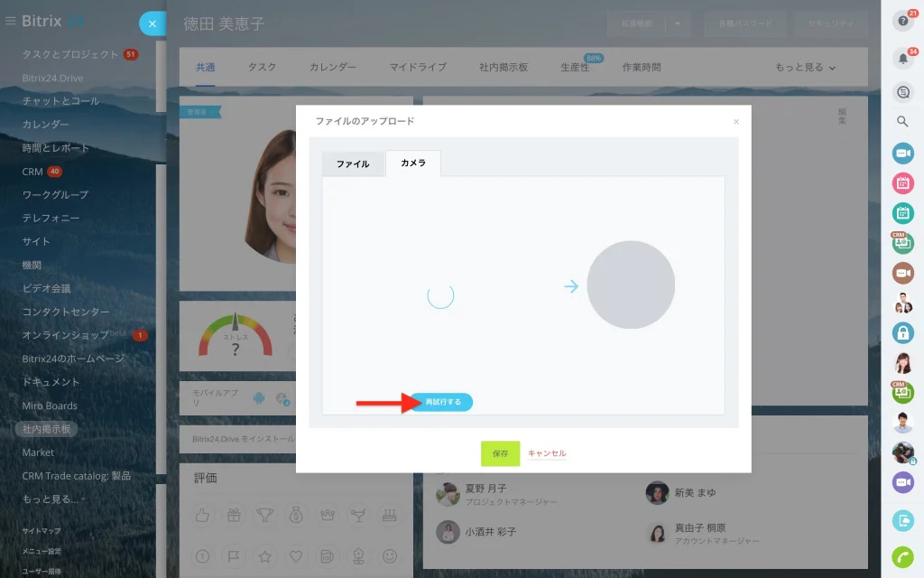
Task: Click the trophy cup evaluation icon
Action: pyautogui.click(x=265, y=516)
